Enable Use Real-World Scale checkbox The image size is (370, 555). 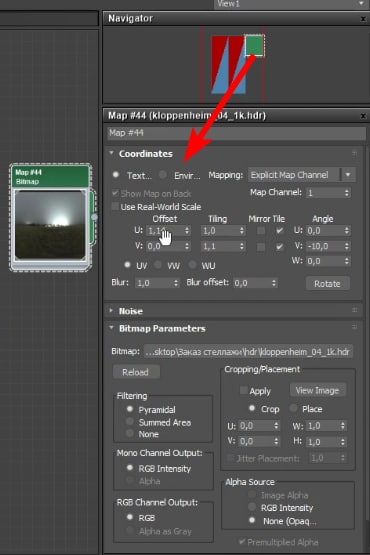[x=115, y=206]
